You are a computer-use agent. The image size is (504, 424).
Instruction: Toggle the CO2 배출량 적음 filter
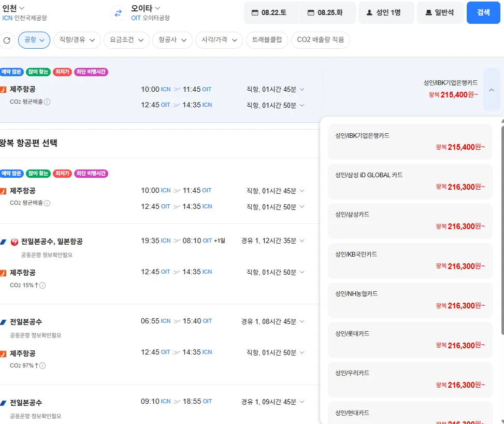tap(321, 40)
